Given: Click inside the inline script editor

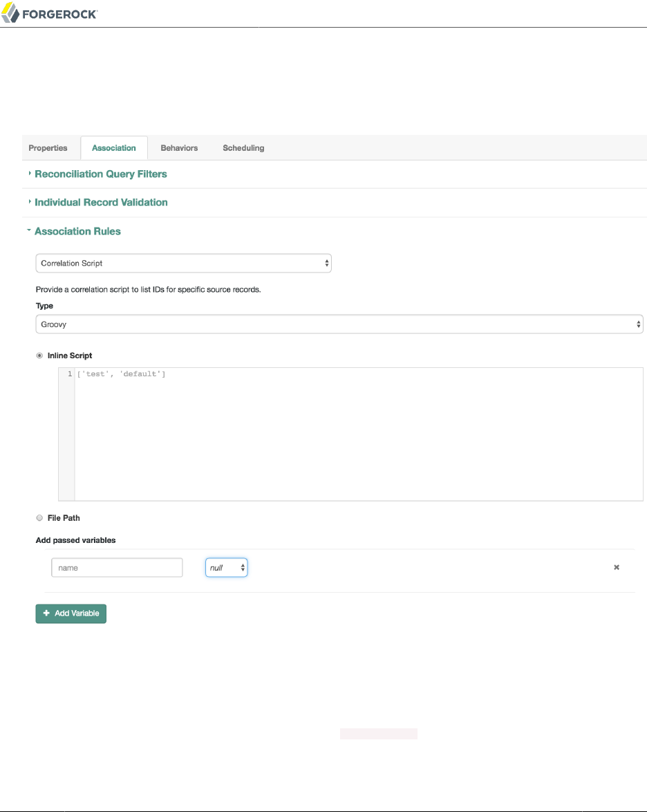Looking at the screenshot, I should click(x=358, y=436).
